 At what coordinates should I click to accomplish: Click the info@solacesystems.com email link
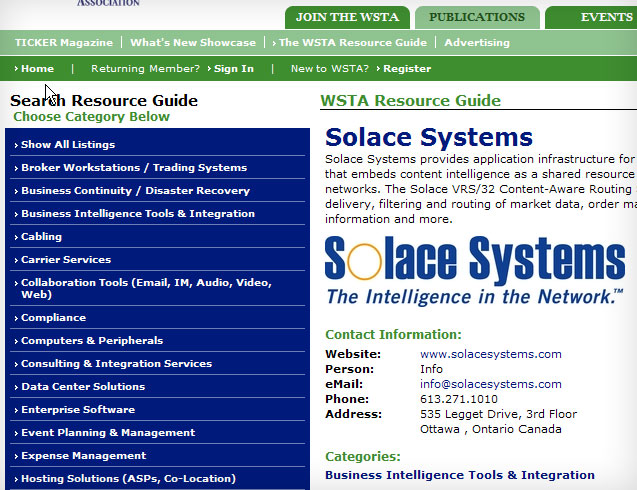[x=491, y=384]
